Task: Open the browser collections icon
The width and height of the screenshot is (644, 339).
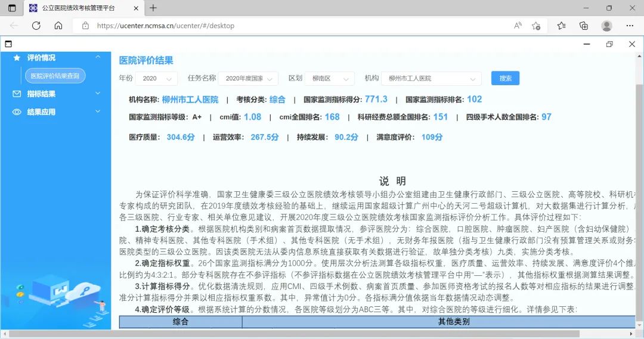Action: click(584, 26)
